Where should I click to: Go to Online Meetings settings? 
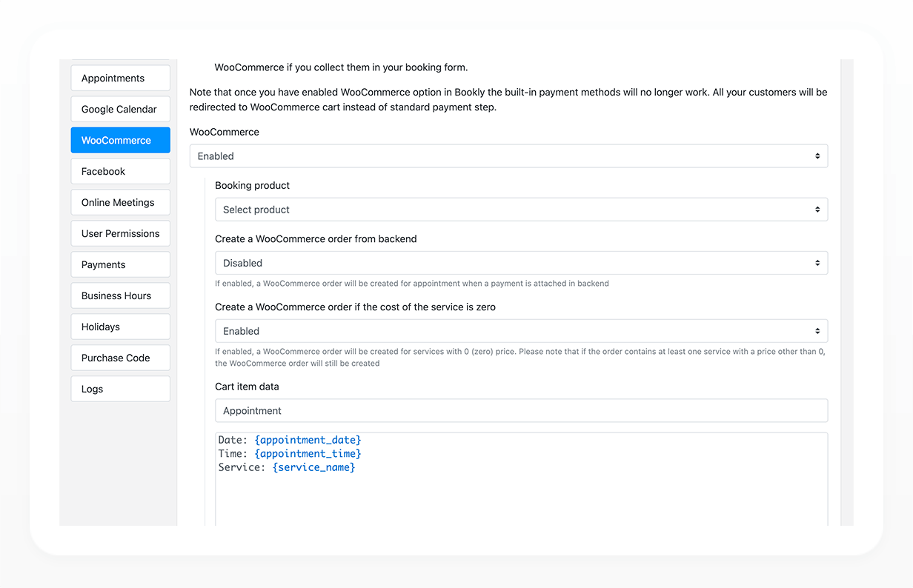tap(120, 202)
